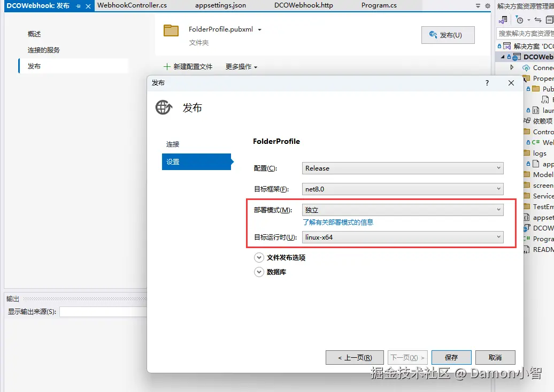Select the Connected Services node icon
554x392 pixels.
(526, 67)
